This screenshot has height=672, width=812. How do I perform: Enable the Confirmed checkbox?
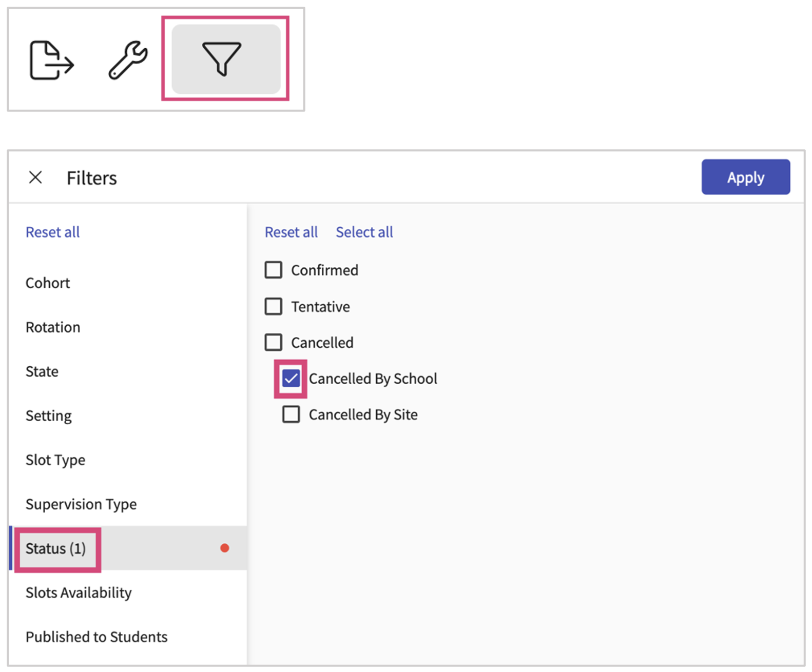click(x=274, y=270)
